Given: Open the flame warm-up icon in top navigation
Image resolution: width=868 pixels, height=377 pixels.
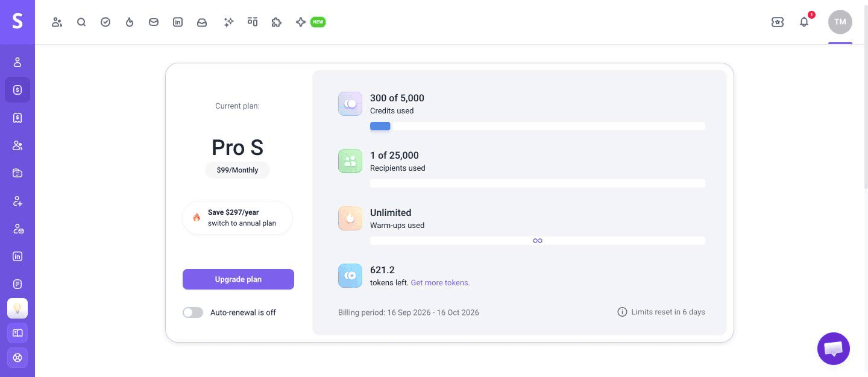Looking at the screenshot, I should click(x=130, y=22).
